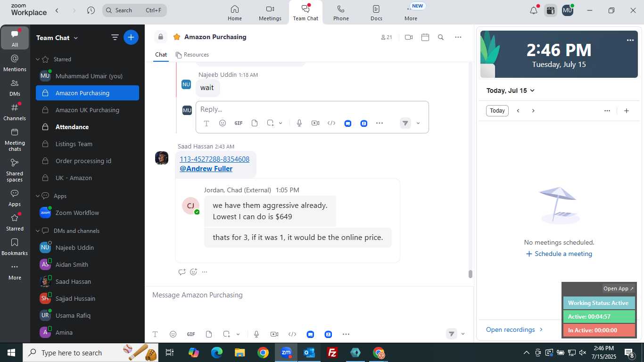Screen dimensions: 644x362
Task: Open the Amazon UK Purchasing channel
Action: [x=87, y=110]
